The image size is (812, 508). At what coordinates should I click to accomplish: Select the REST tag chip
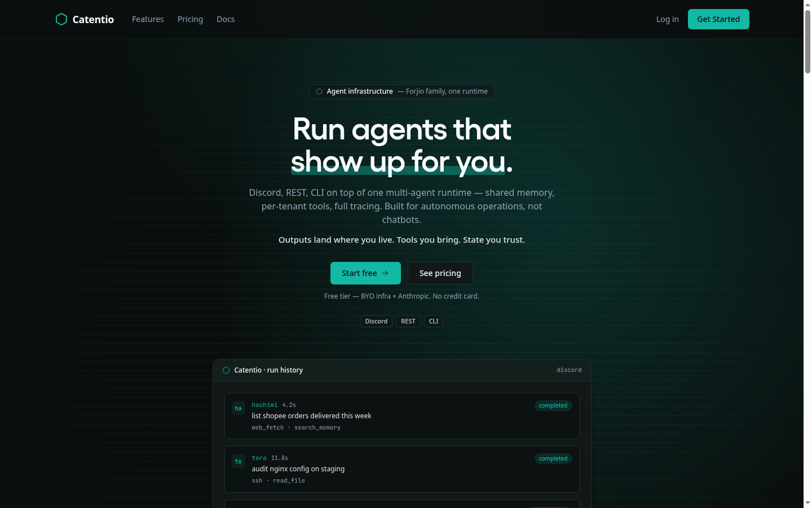(x=408, y=321)
